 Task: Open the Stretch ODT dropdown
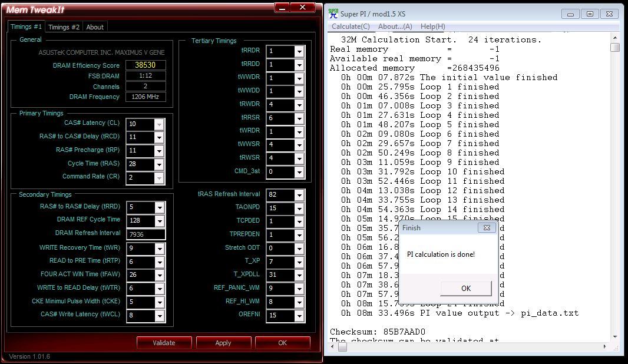(299, 249)
